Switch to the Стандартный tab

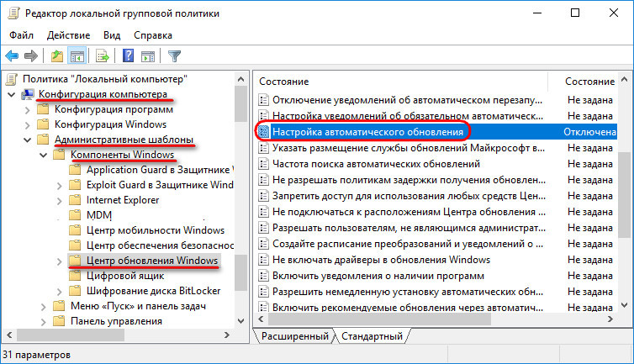pos(372,336)
